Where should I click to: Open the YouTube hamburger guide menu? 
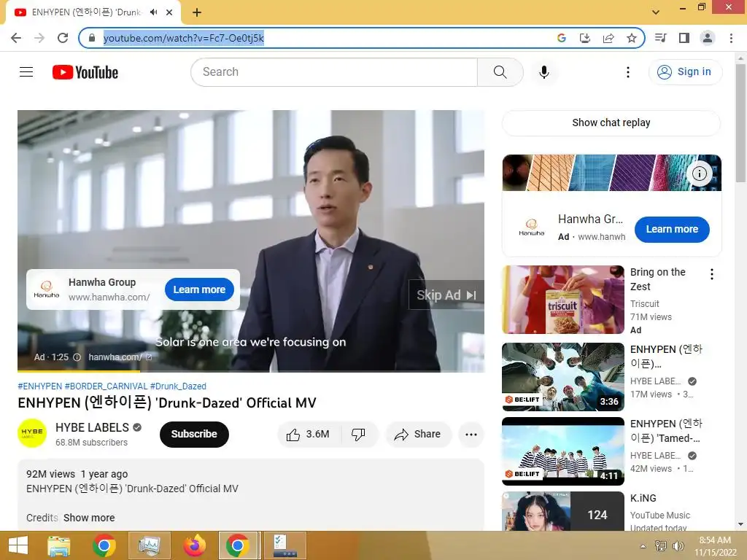(26, 72)
